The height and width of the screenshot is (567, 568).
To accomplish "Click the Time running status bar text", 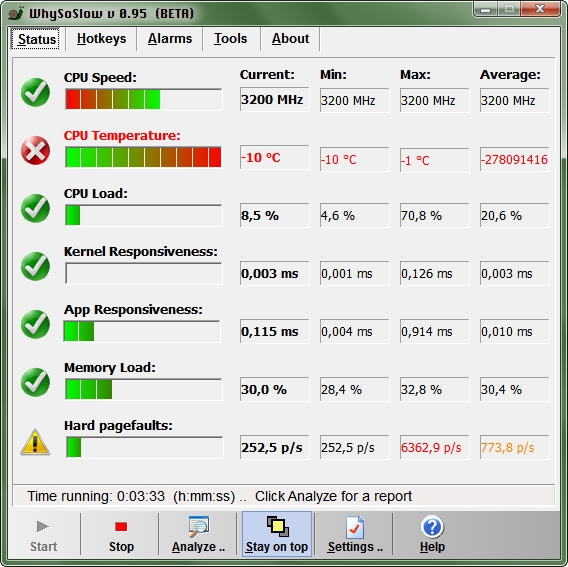I will pyautogui.click(x=220, y=496).
